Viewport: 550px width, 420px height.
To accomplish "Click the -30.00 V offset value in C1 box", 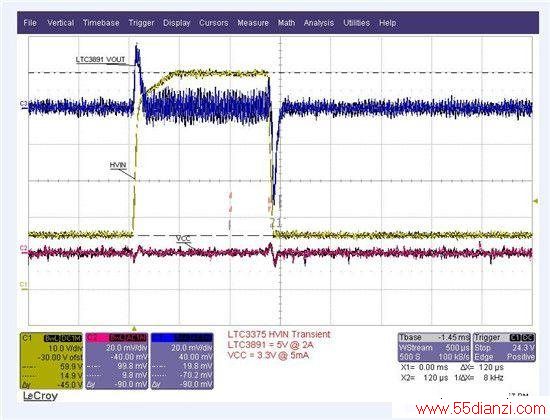I will point(60,357).
